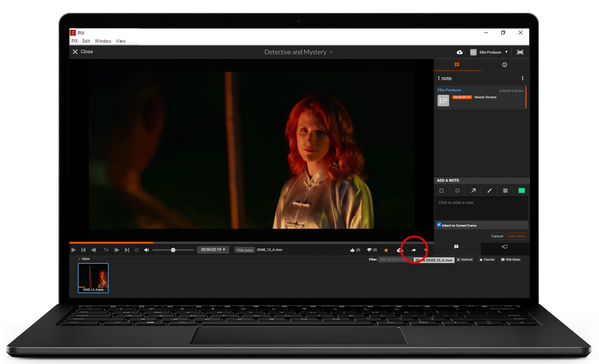Select the circle annotation tool
The height and width of the screenshot is (364, 599).
(x=457, y=191)
